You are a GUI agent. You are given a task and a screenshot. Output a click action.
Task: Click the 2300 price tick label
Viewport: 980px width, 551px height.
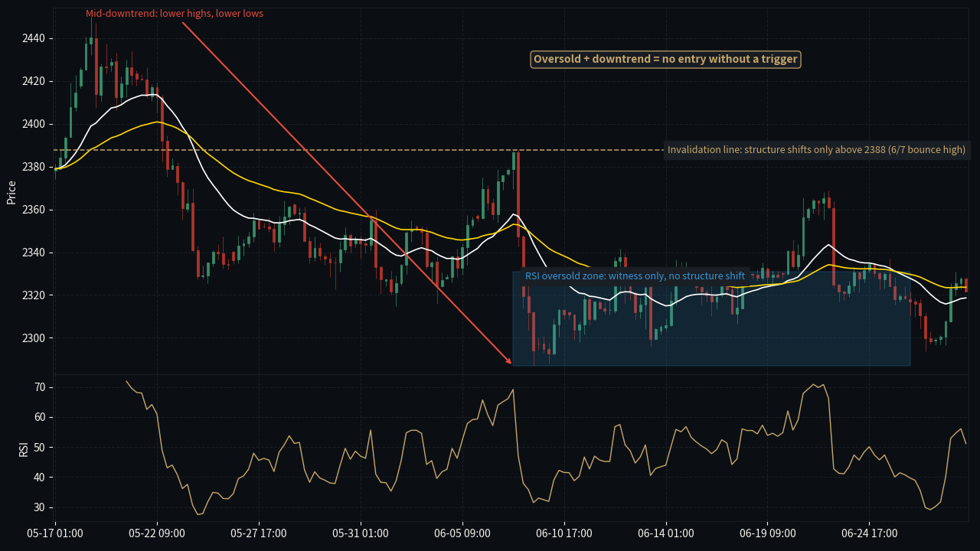pos(34,338)
